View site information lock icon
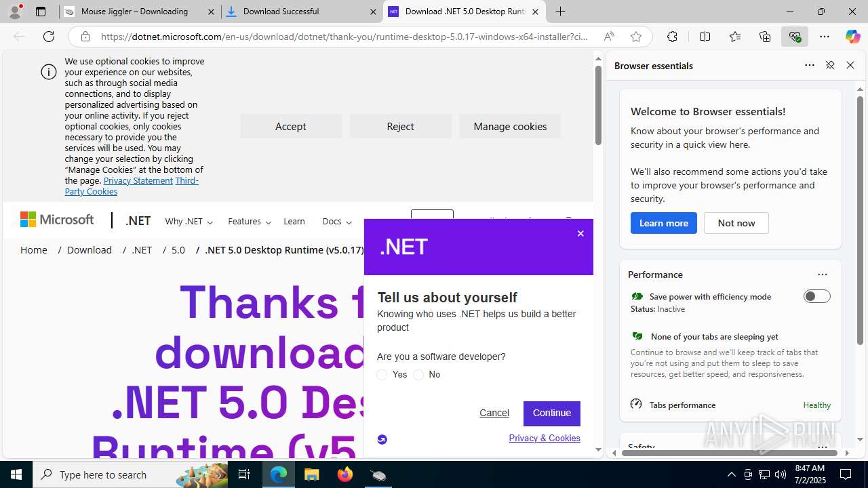 click(x=85, y=37)
